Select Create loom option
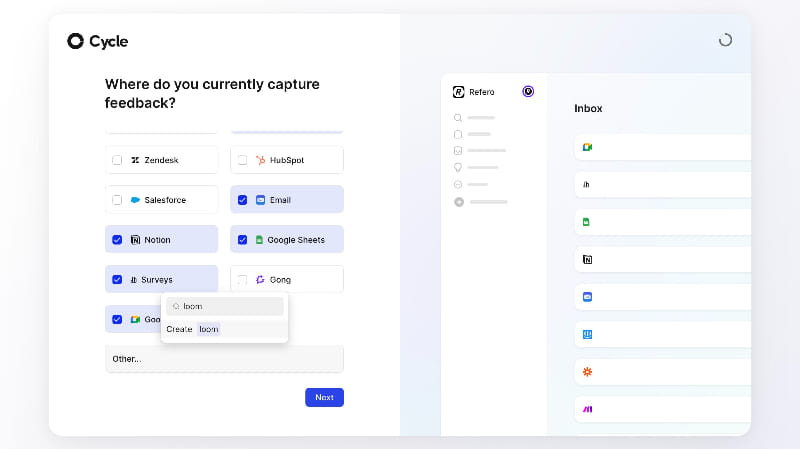Image resolution: width=800 pixels, height=449 pixels. coord(224,329)
